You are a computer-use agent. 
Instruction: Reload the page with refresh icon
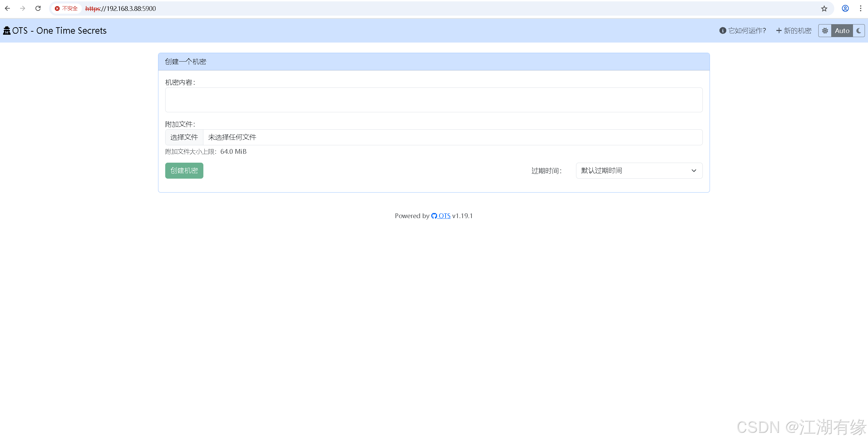click(x=38, y=9)
